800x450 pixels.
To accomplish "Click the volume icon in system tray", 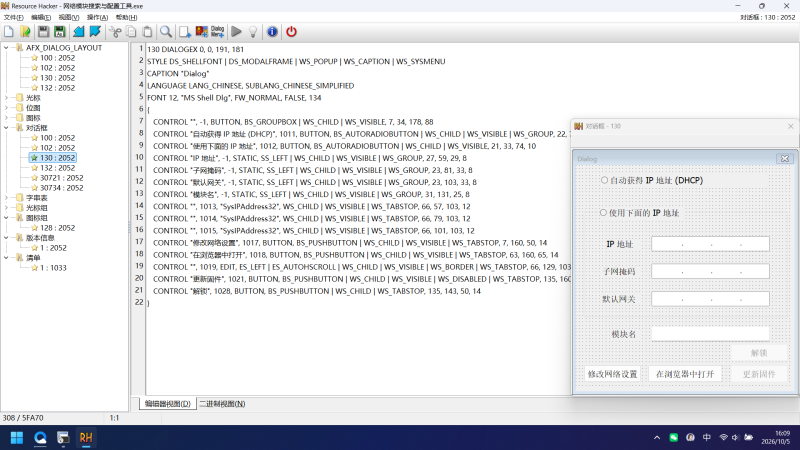I will 736,437.
